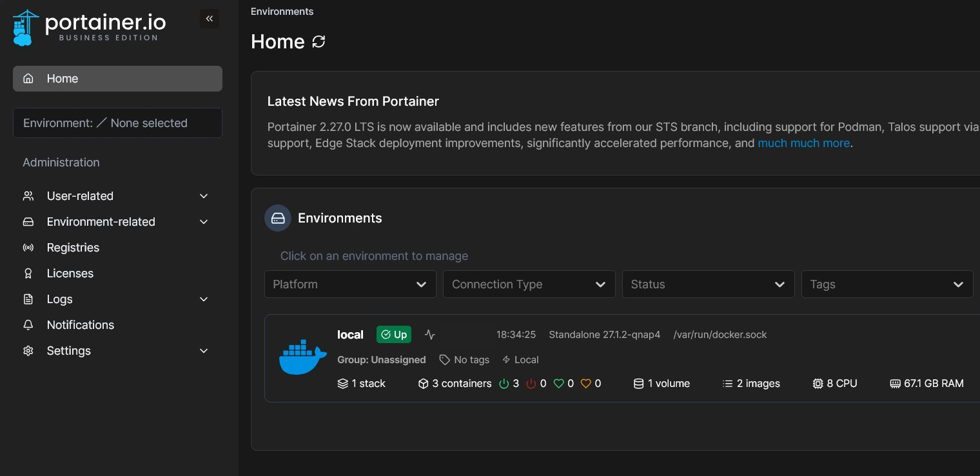The width and height of the screenshot is (980, 476).
Task: Click the "67.1 GB RAM" value
Action: 934,383
